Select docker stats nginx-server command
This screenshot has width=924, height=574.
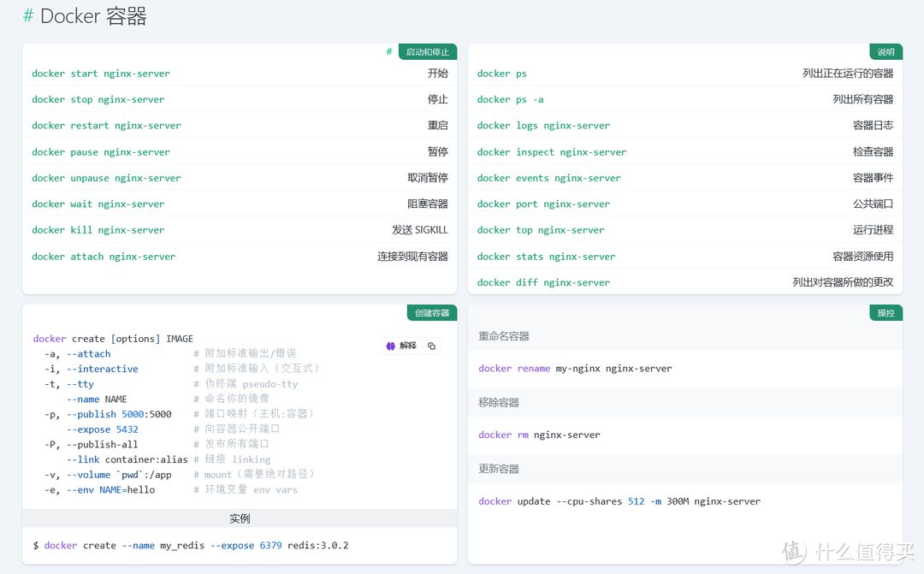tap(546, 257)
